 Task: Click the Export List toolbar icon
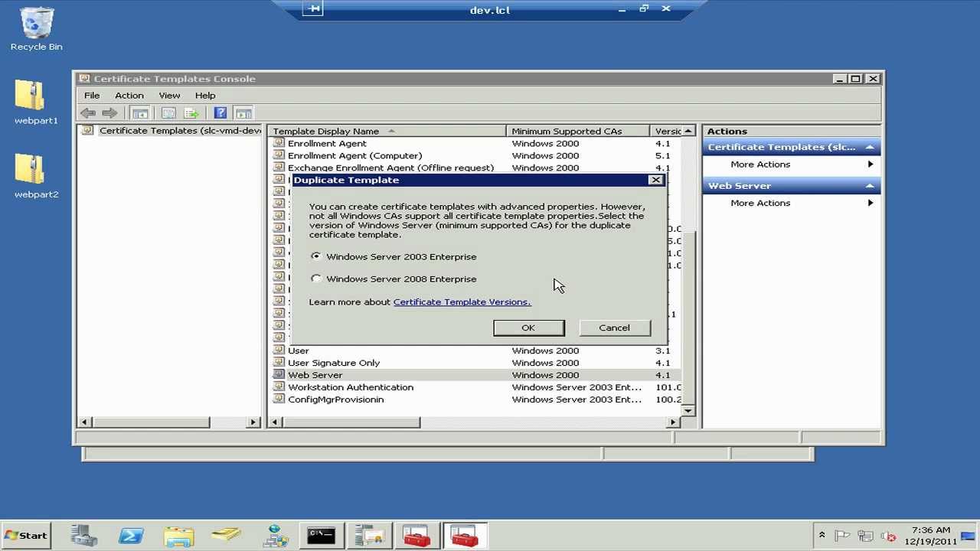[x=191, y=113]
